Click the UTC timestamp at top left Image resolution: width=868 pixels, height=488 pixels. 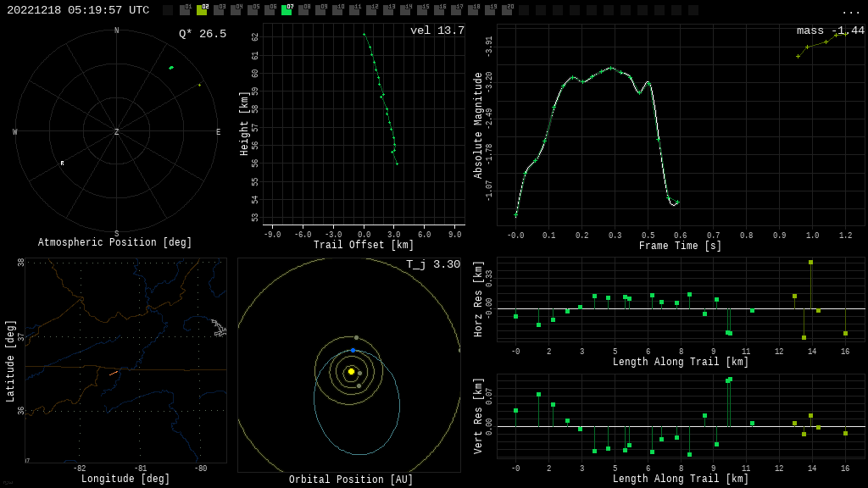(x=78, y=10)
